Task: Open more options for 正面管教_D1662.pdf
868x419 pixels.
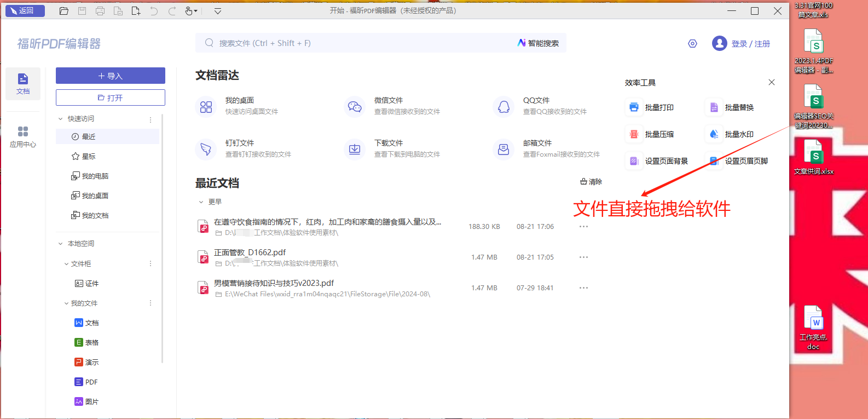Action: coord(583,257)
